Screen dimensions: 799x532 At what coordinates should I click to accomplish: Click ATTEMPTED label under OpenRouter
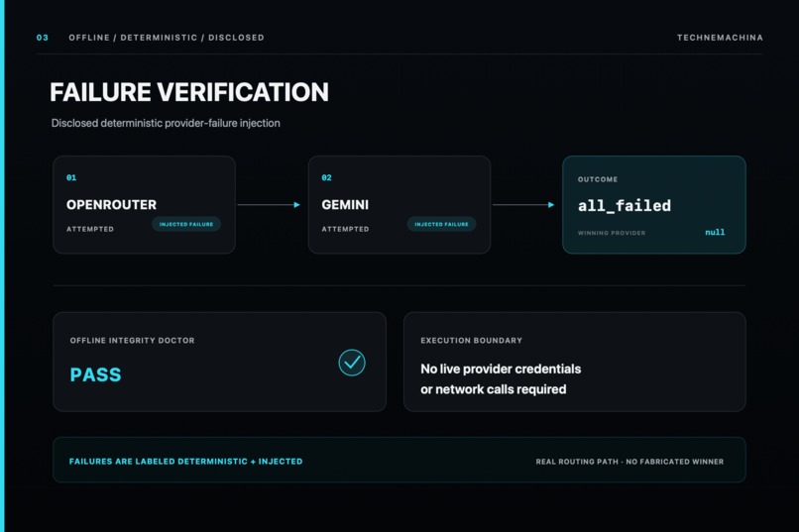point(90,229)
